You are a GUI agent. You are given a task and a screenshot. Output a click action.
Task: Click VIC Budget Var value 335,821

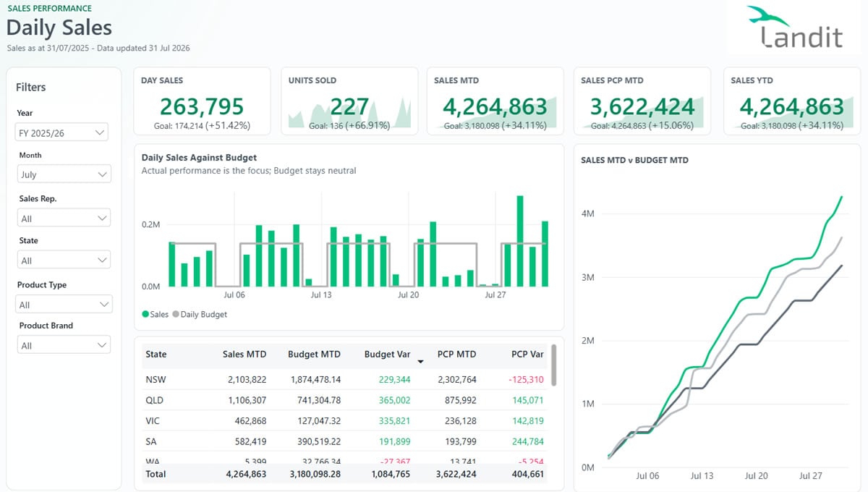pyautogui.click(x=393, y=421)
